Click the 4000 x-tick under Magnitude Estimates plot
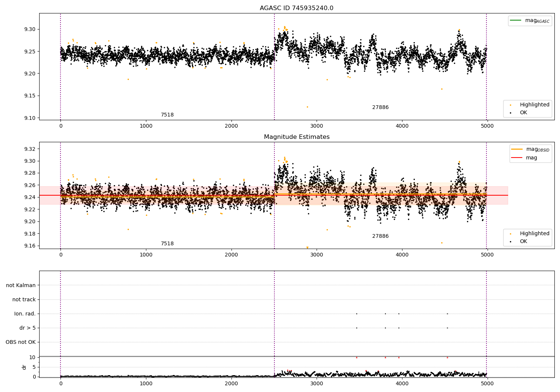This screenshot has height=392, width=560. coord(402,255)
